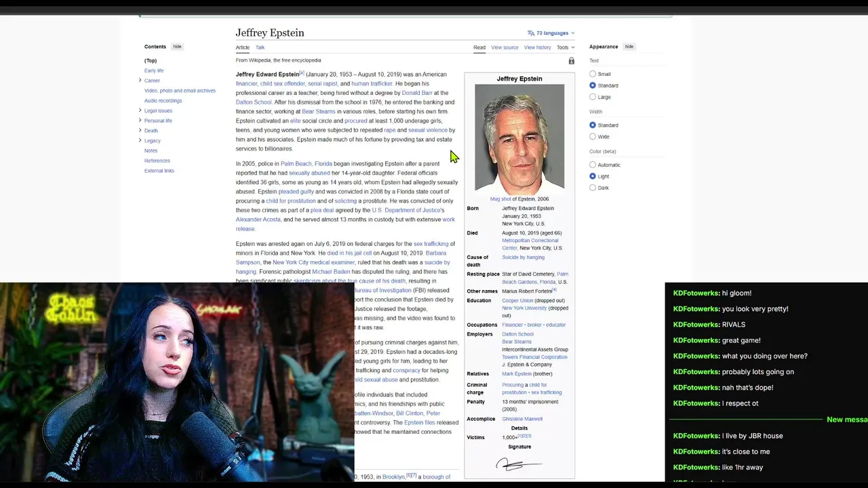The width and height of the screenshot is (868, 488).
Task: Hide the Appearance panel
Action: click(x=629, y=47)
